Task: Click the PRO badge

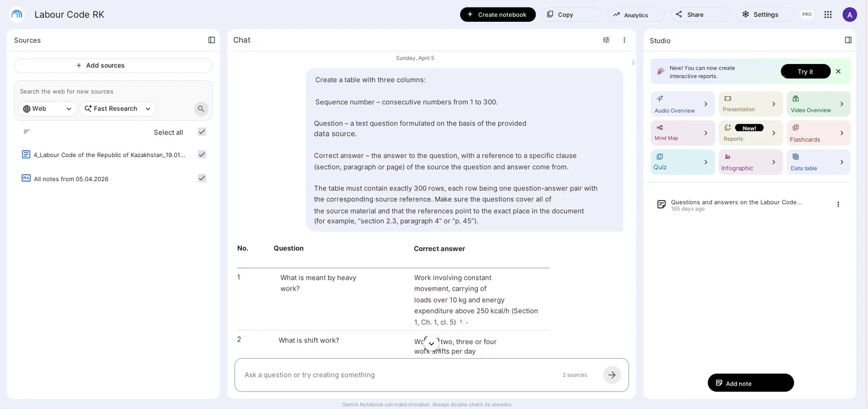Action: (807, 14)
